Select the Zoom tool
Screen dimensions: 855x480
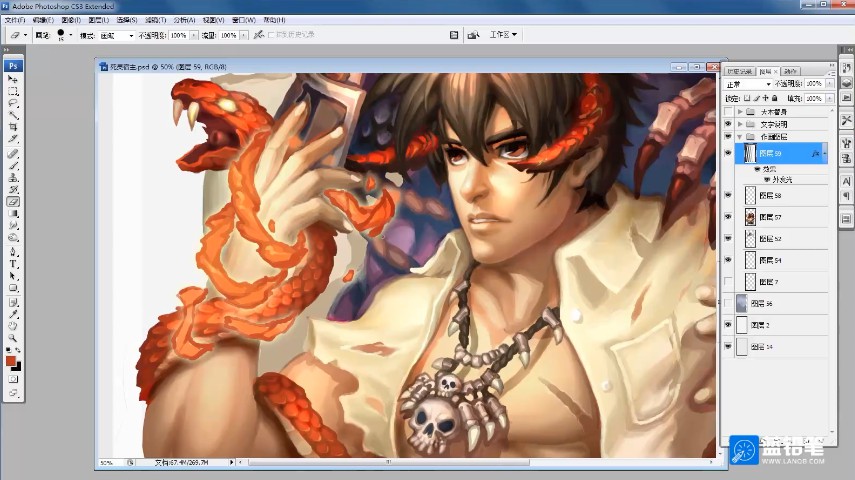(13, 338)
